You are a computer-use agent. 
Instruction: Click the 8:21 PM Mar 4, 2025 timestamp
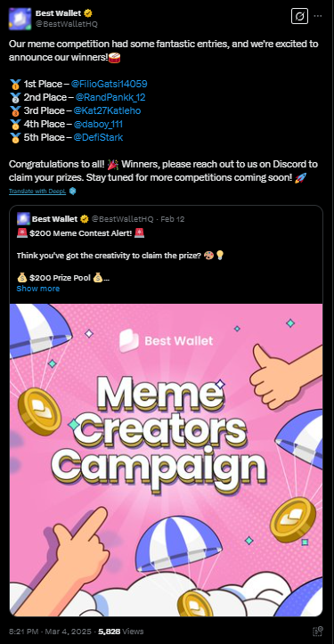[x=50, y=632]
